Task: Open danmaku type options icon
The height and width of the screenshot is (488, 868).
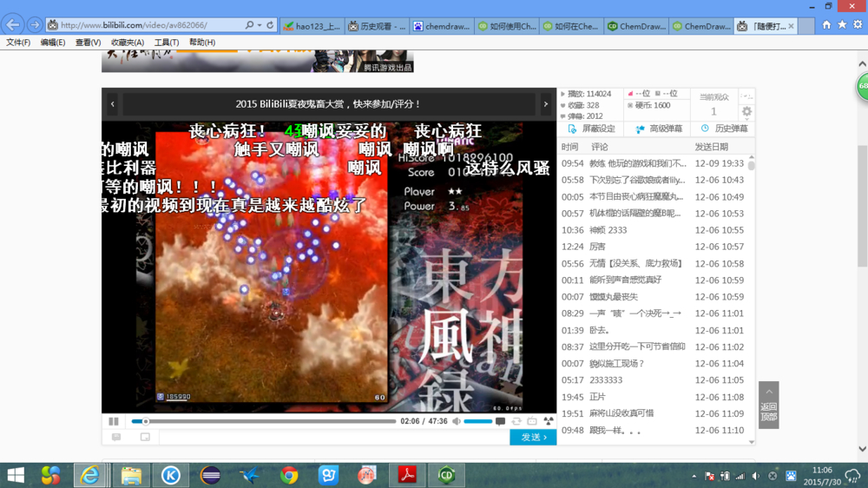Action: coord(116,437)
